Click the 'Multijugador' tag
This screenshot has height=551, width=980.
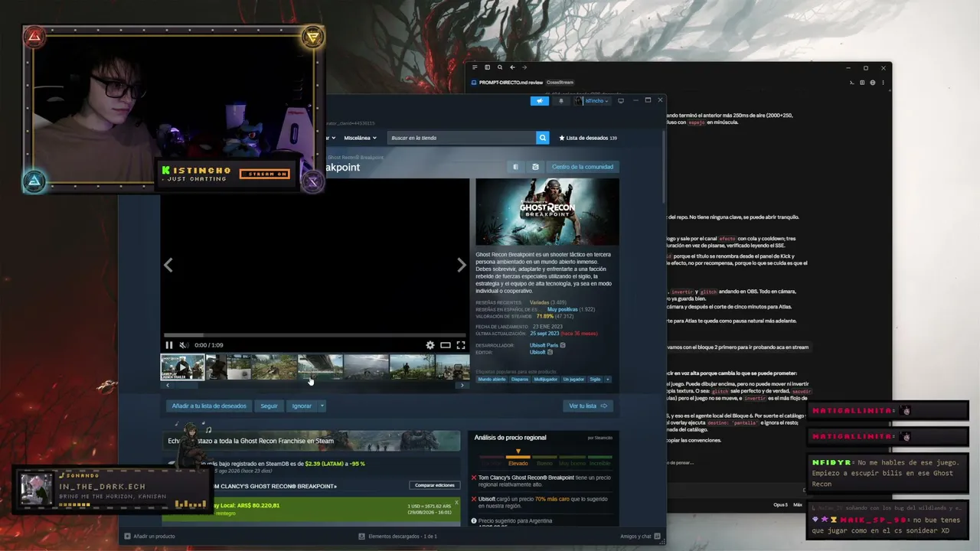point(546,379)
